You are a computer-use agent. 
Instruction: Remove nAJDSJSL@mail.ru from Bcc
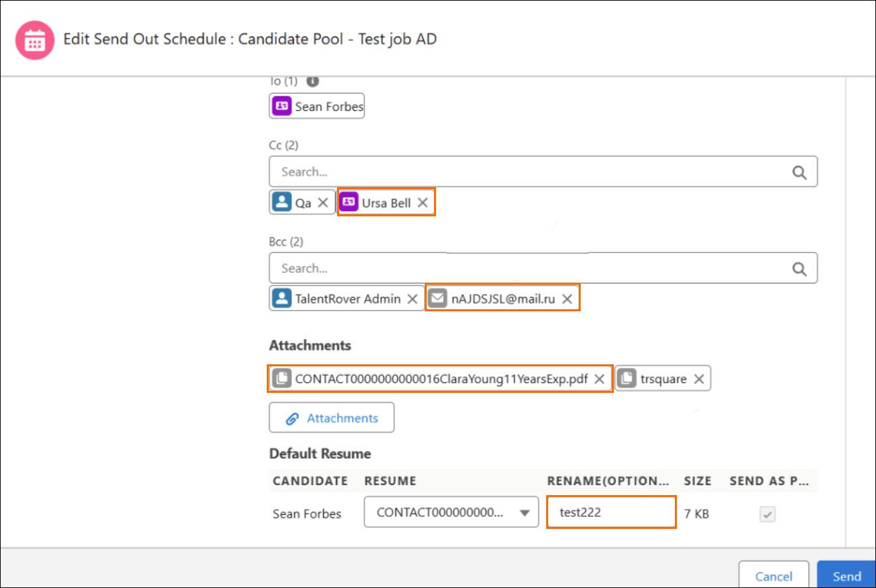(567, 299)
